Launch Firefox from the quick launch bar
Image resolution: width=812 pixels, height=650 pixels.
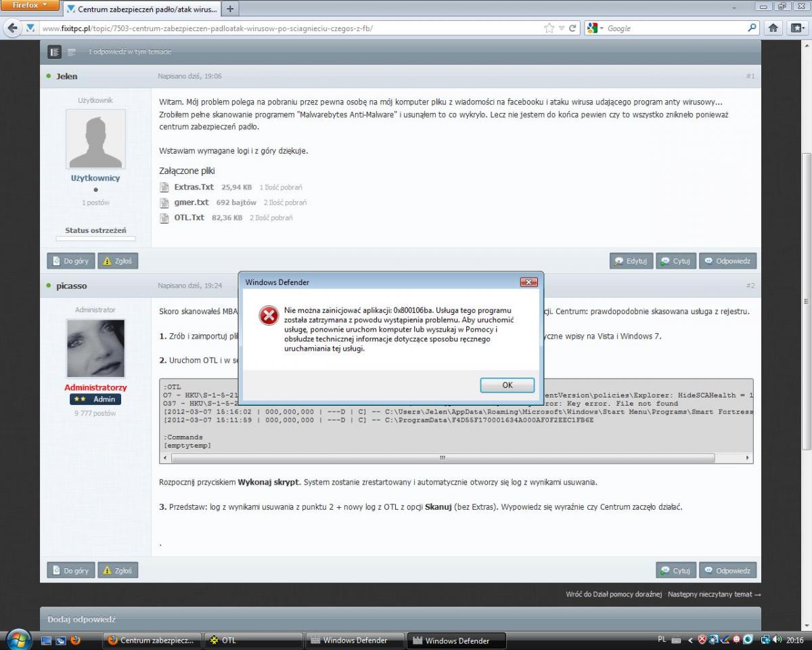[74, 640]
